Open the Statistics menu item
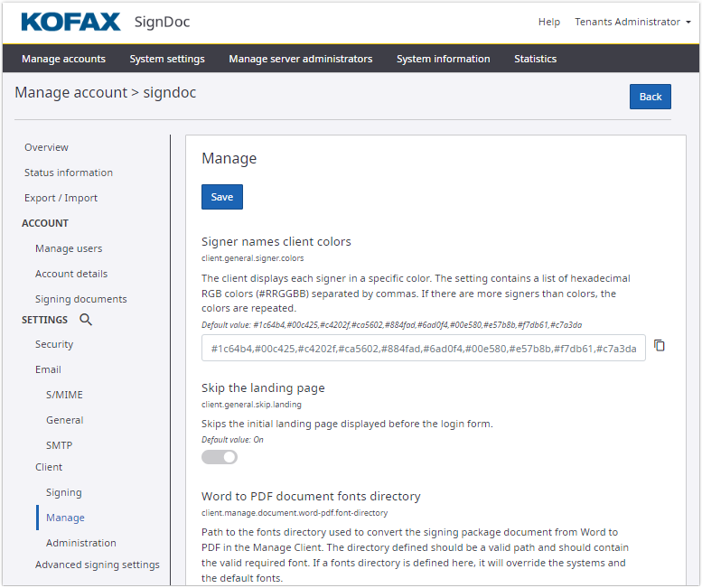Screen dimensions: 702x588 535,59
